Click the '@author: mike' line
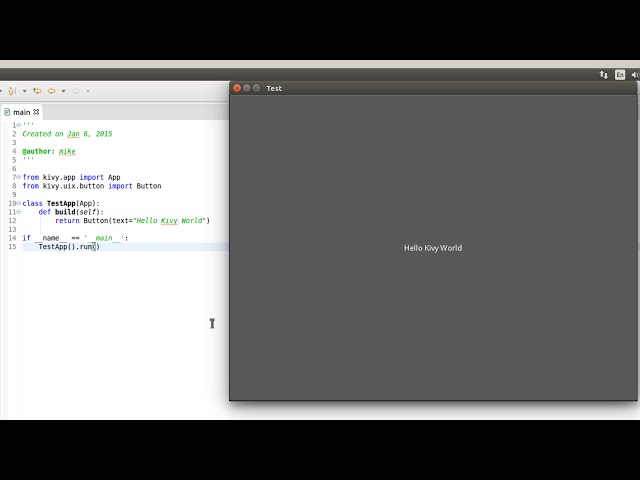This screenshot has width=640, height=480. click(x=49, y=151)
